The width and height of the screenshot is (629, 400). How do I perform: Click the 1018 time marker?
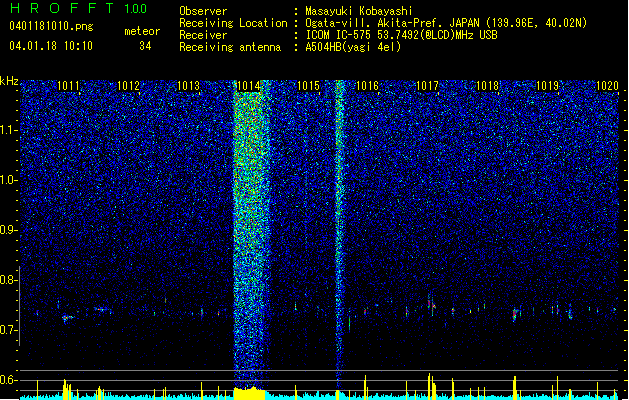[487, 86]
